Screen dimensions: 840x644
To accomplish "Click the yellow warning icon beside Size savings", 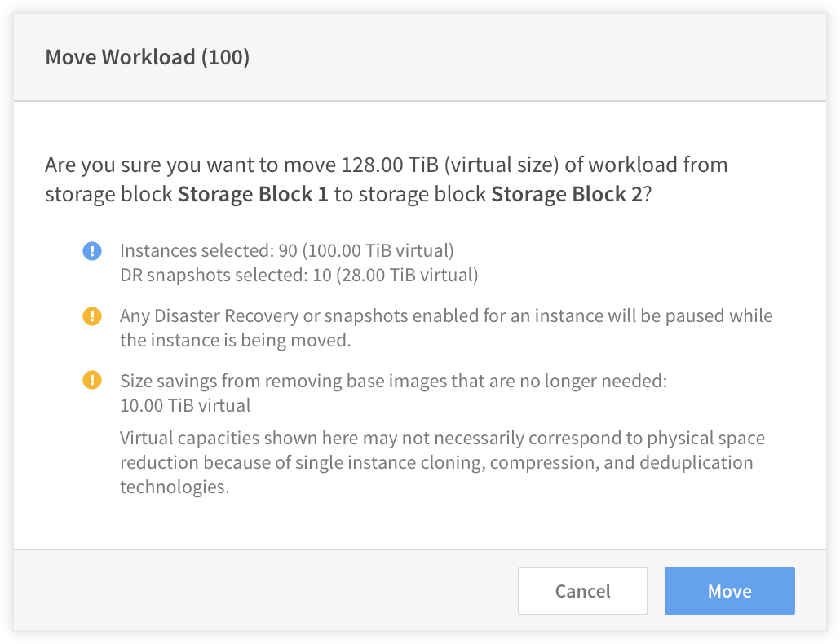I will (x=92, y=381).
